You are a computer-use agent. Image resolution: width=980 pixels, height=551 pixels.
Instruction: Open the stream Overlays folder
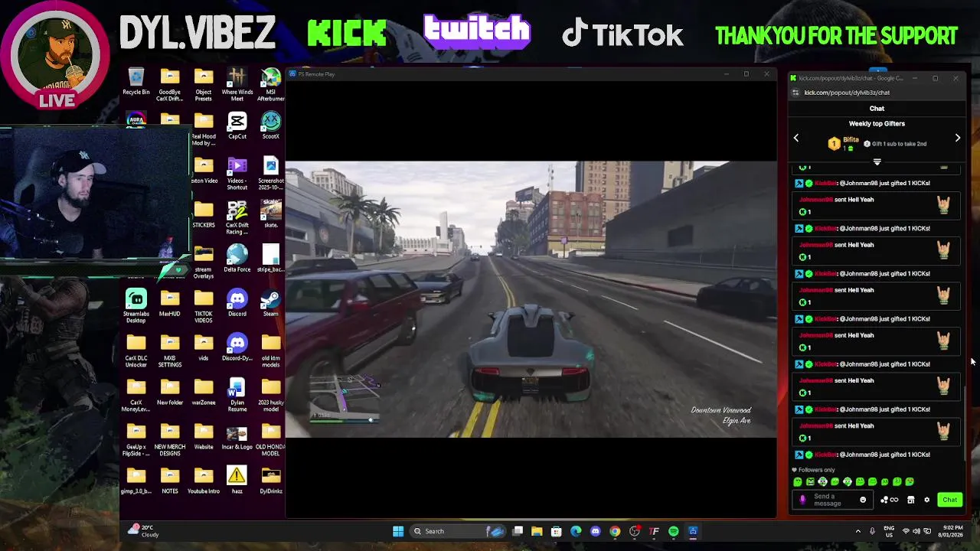pos(204,262)
